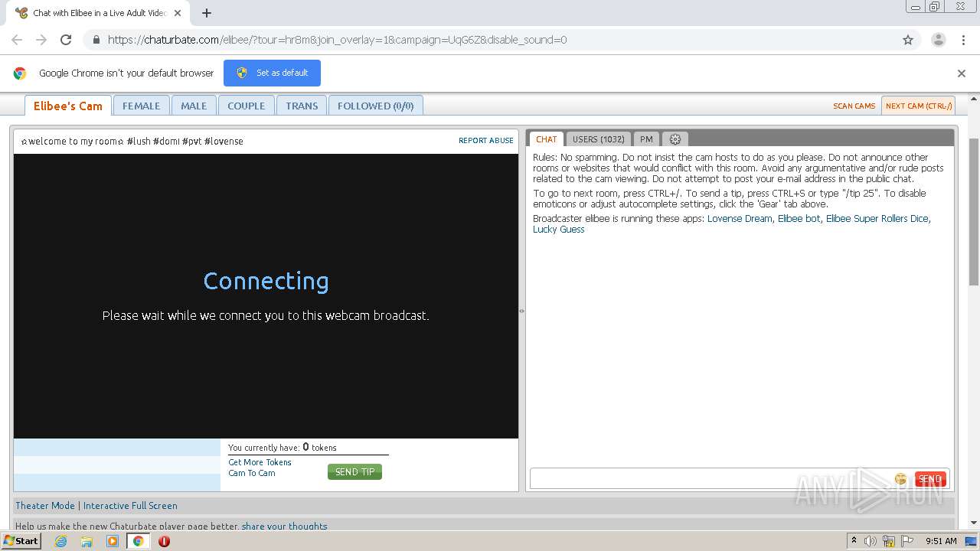This screenshot has height=551, width=980.
Task: Click the REPORT ABUSE link
Action: (x=486, y=141)
